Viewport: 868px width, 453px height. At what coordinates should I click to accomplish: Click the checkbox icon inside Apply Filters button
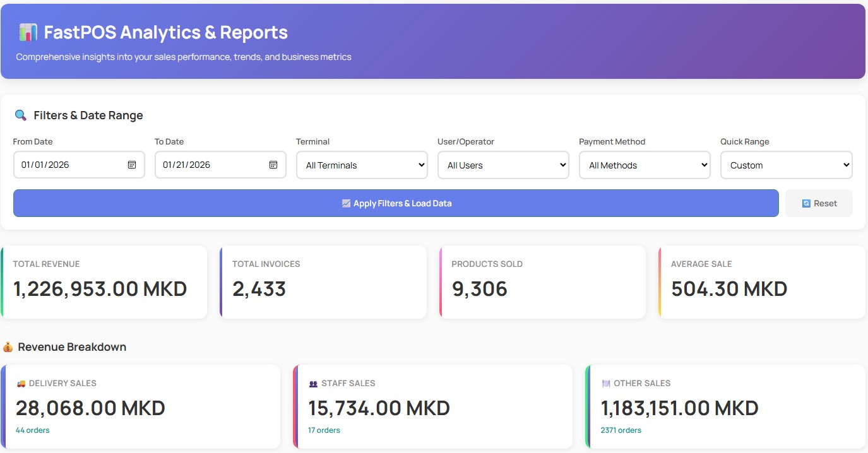tap(345, 203)
